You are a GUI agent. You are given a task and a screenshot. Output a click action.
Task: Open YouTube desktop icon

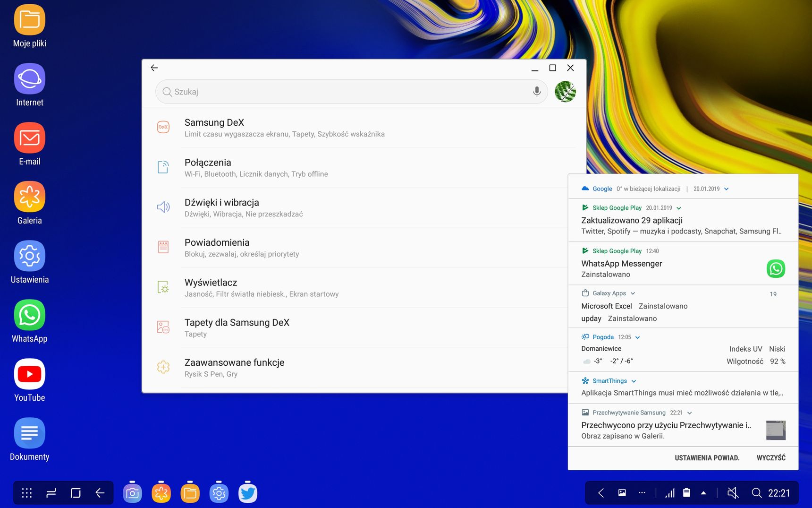click(30, 380)
